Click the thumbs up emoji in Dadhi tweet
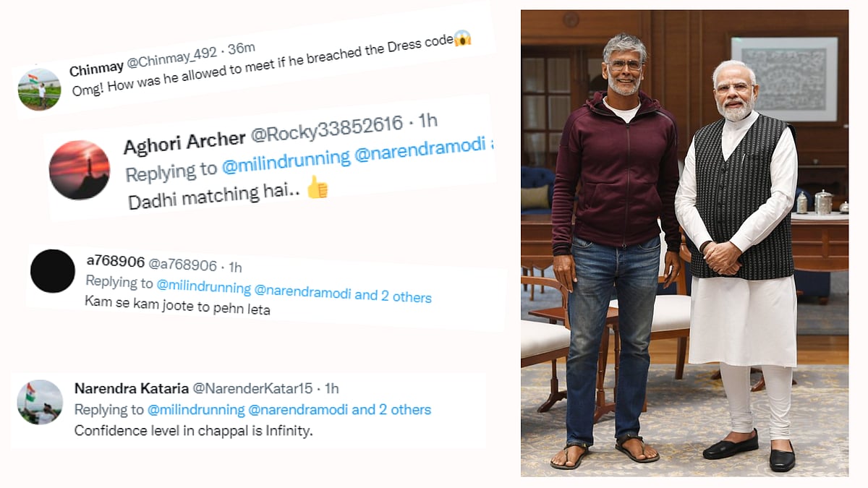Image resolution: width=868 pixels, height=488 pixels. pos(317,189)
